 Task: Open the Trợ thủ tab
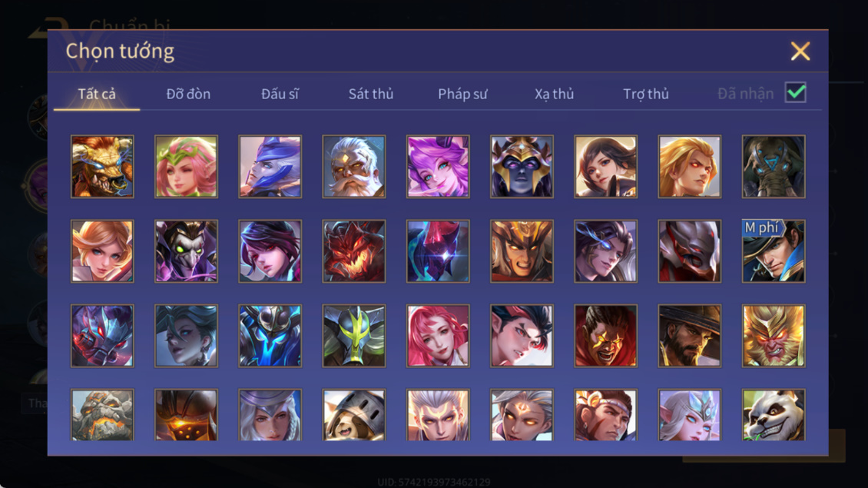[645, 95]
